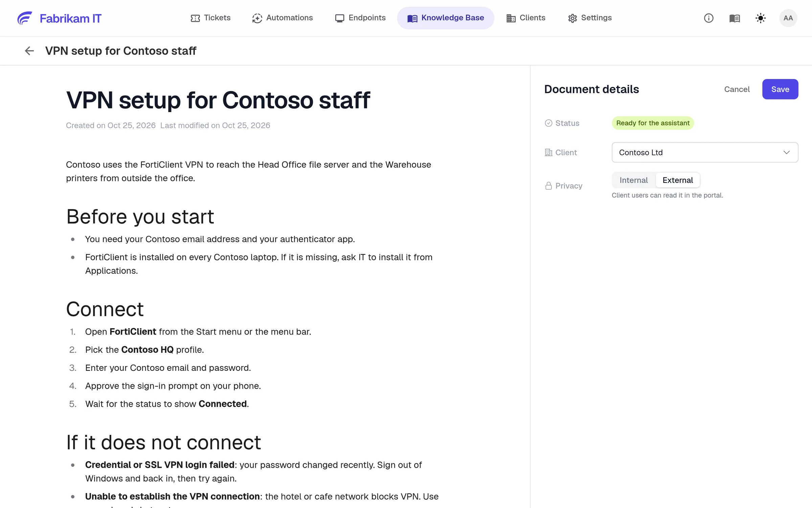Click the Privacy lock icon
This screenshot has width=812, height=508.
tap(548, 186)
